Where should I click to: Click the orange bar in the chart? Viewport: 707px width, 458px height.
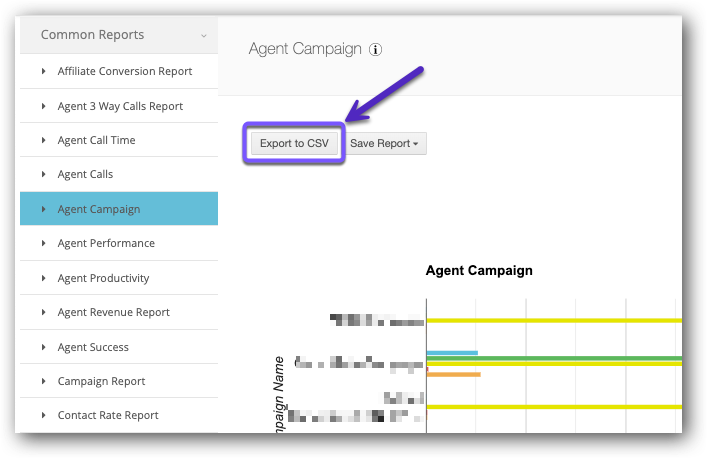[x=454, y=374]
